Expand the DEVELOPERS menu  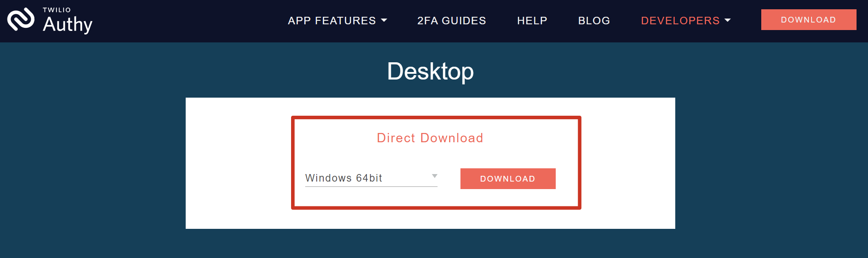680,21
